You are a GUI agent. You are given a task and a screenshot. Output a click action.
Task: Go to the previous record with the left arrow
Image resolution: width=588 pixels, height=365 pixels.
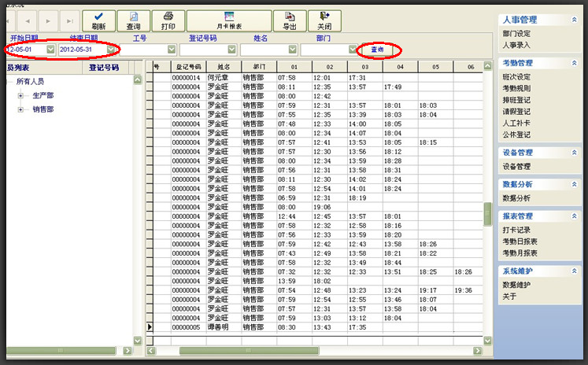[27, 21]
